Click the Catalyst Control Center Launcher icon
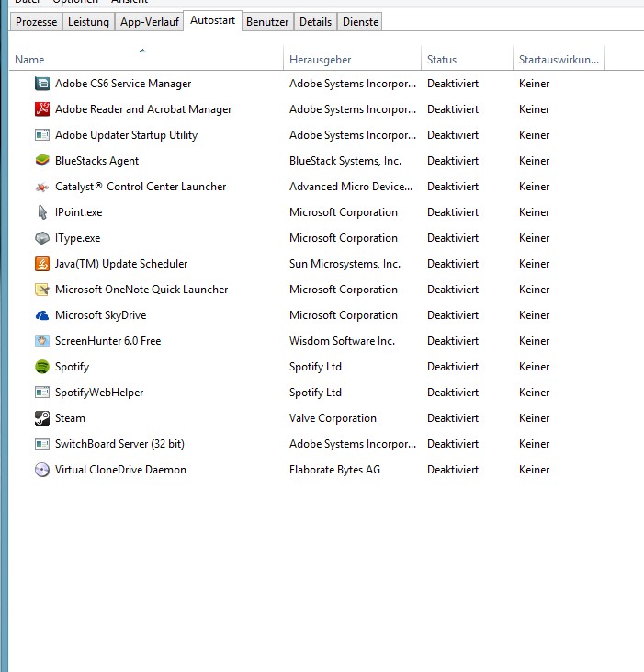 click(42, 187)
